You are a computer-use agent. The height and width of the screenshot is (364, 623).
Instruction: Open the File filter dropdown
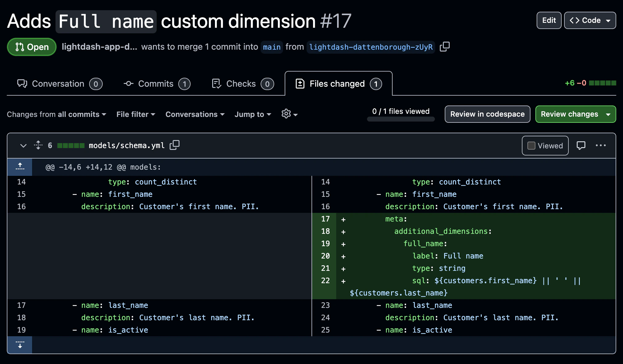point(136,114)
